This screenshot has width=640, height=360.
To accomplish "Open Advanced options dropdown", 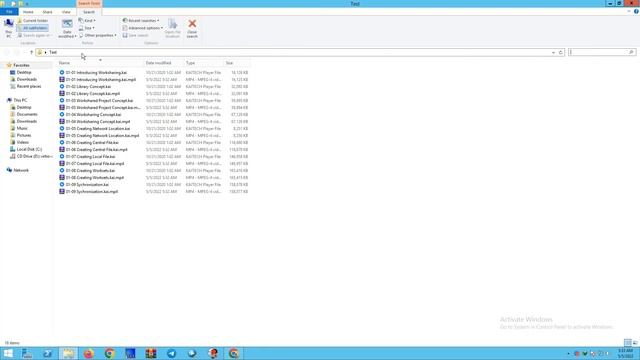I will [x=142, y=28].
